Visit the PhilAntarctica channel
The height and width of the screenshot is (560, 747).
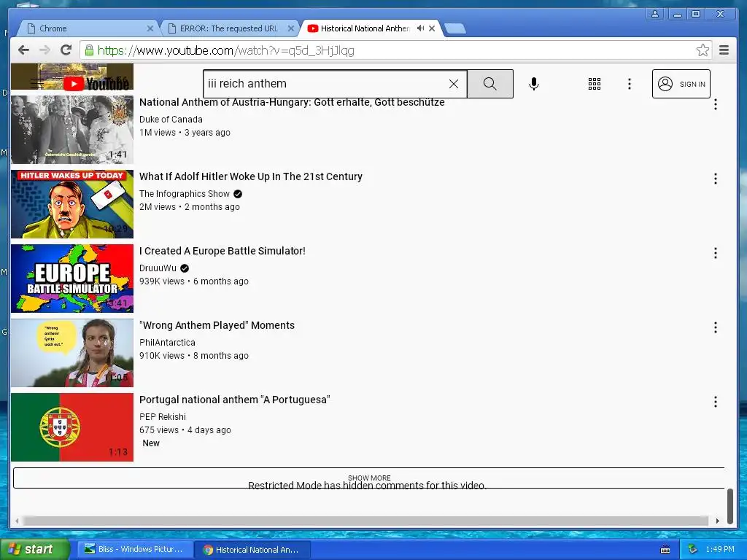(x=167, y=343)
